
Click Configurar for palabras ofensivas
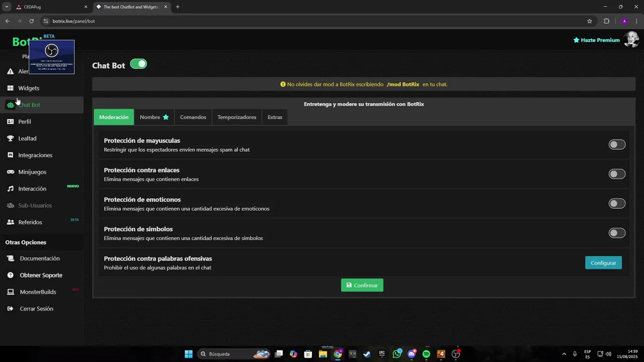(x=603, y=262)
